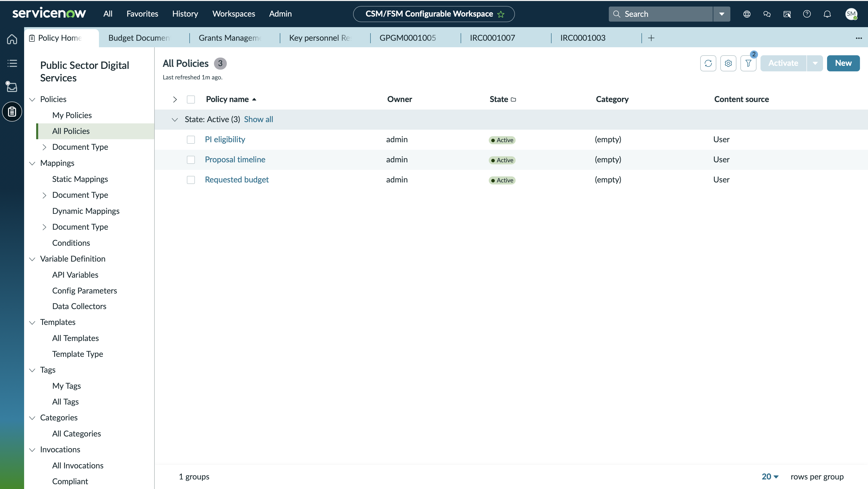
Task: Click the Activate button
Action: 783,63
